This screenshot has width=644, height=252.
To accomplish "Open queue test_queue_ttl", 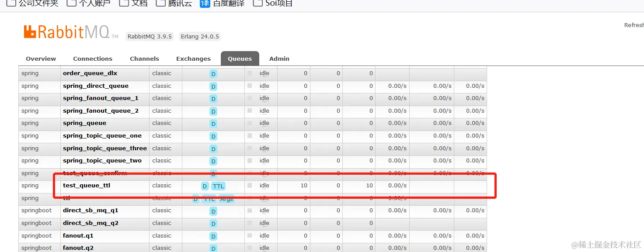I will [x=87, y=185].
